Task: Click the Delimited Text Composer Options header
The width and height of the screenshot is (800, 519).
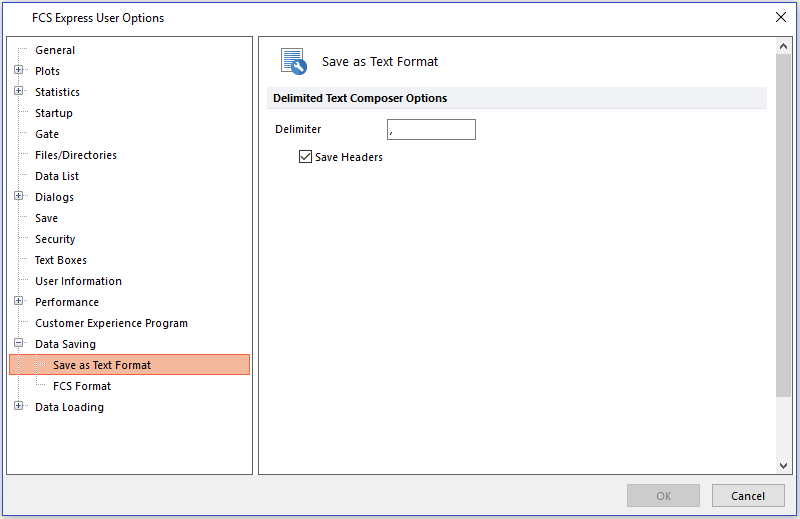Action: coord(516,98)
